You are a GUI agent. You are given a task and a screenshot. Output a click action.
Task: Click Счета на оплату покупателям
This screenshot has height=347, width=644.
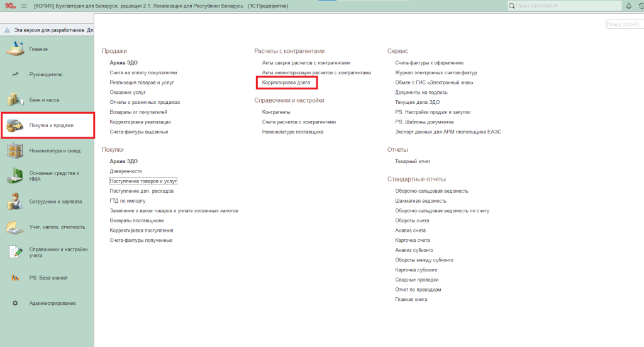[x=143, y=72]
